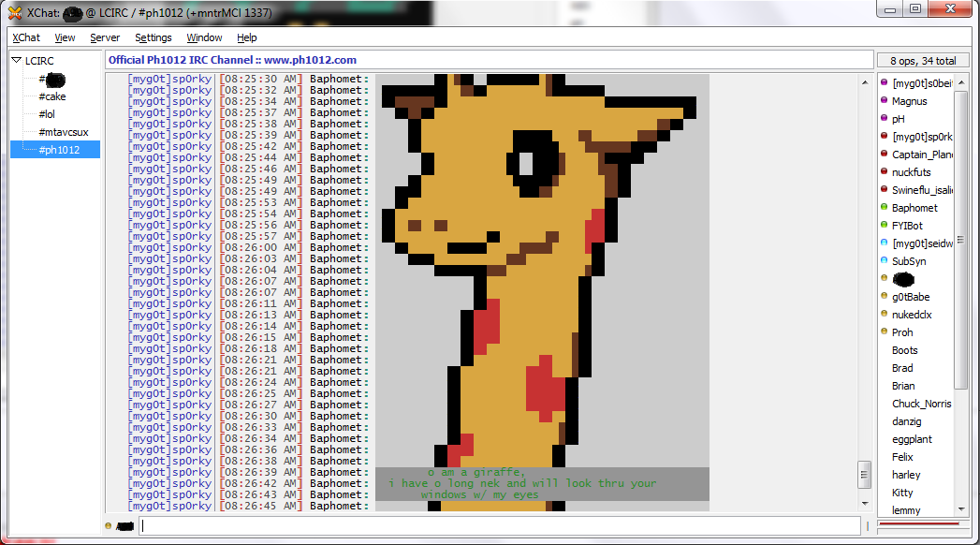Select user [myg0t]s0bei in user list
The width and height of the screenshot is (980, 545).
point(922,83)
